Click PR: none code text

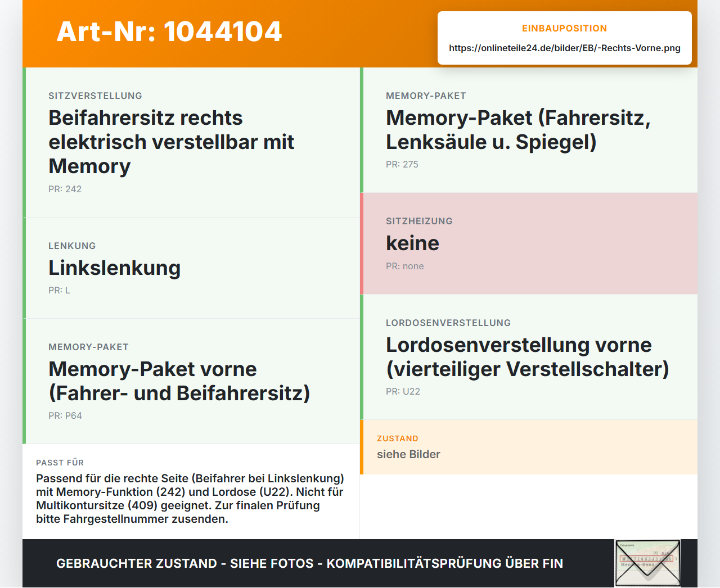405,266
